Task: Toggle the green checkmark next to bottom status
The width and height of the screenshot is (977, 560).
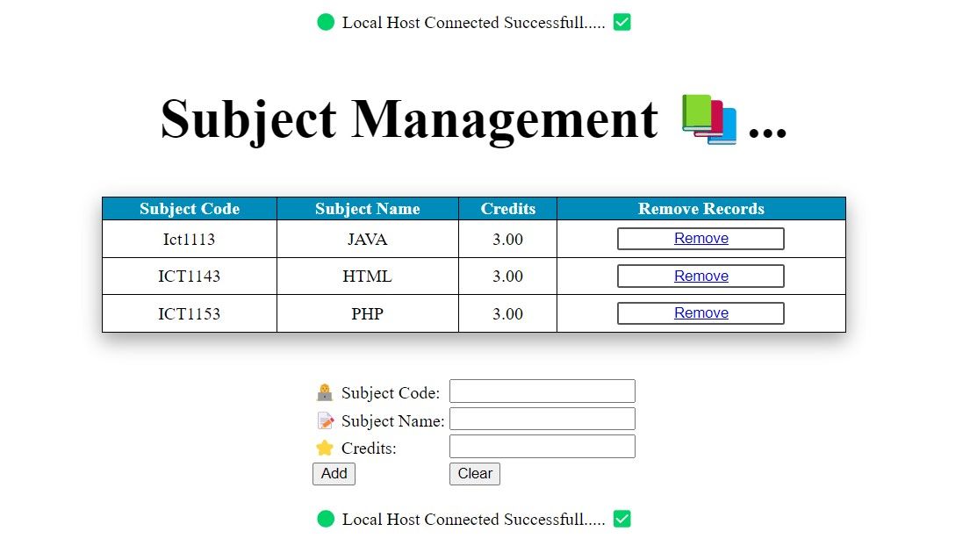Action: [x=621, y=518]
